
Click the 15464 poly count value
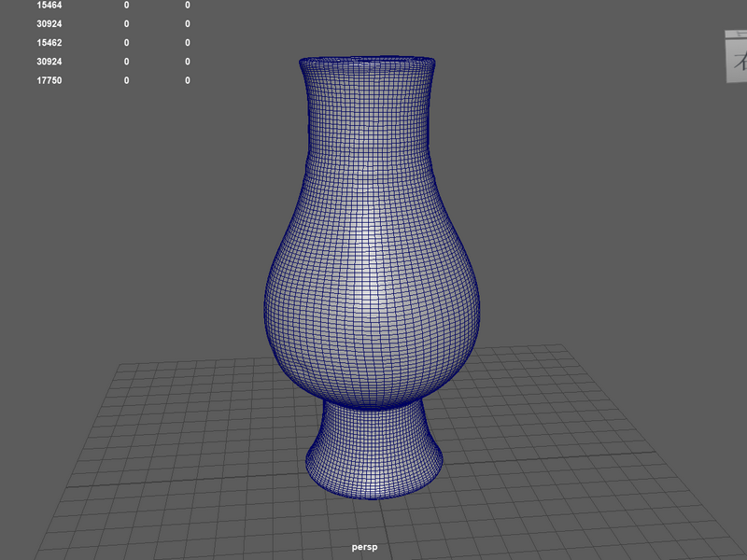pyautogui.click(x=49, y=6)
